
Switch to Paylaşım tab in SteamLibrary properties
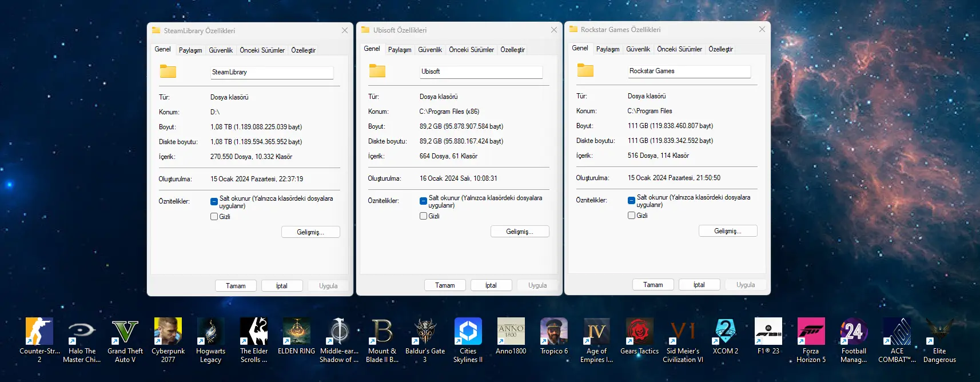coord(190,50)
